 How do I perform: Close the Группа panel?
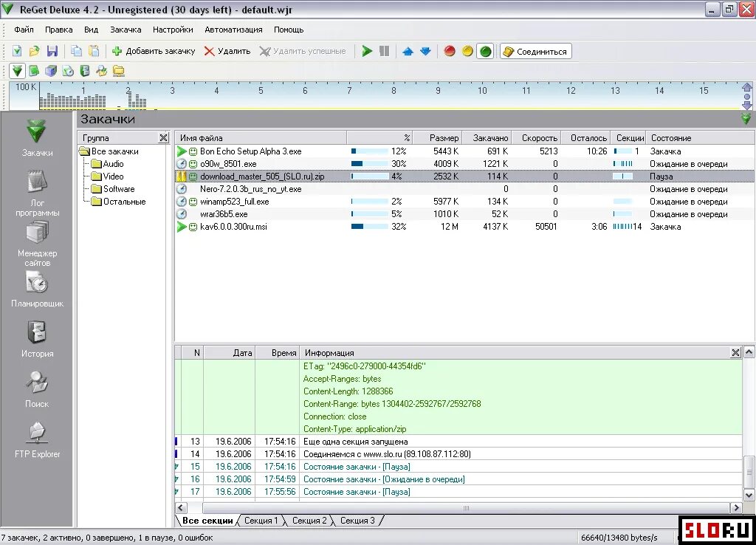(163, 138)
